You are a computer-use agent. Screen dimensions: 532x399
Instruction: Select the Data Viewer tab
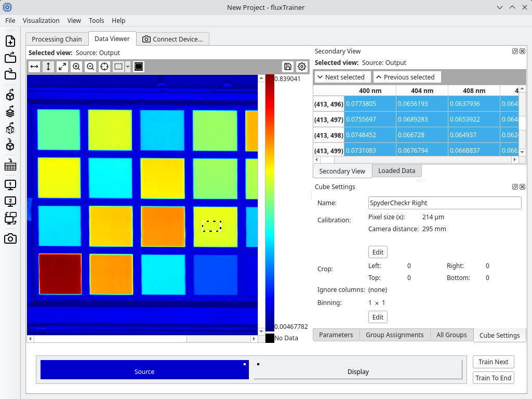point(112,38)
